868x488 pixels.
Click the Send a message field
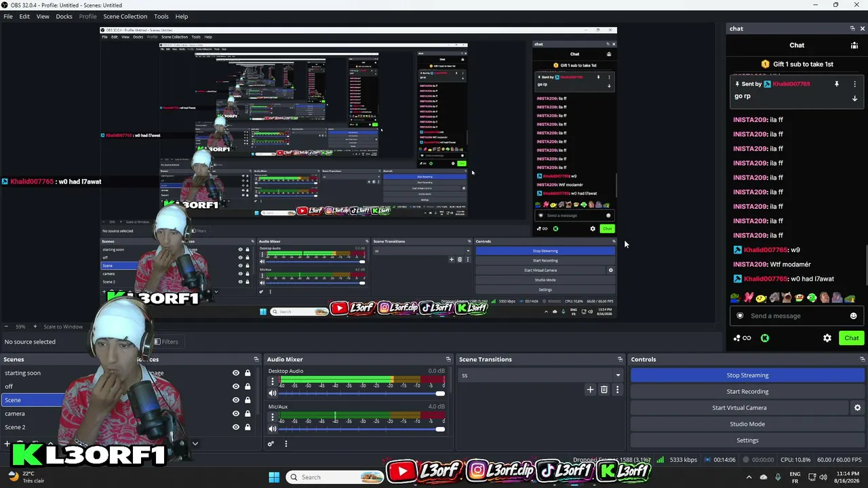click(795, 316)
